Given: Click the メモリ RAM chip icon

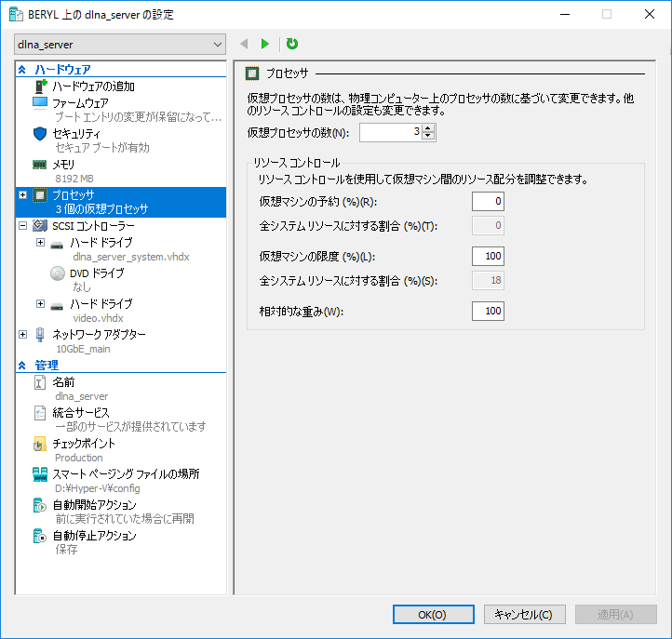Looking at the screenshot, I should 40,165.
